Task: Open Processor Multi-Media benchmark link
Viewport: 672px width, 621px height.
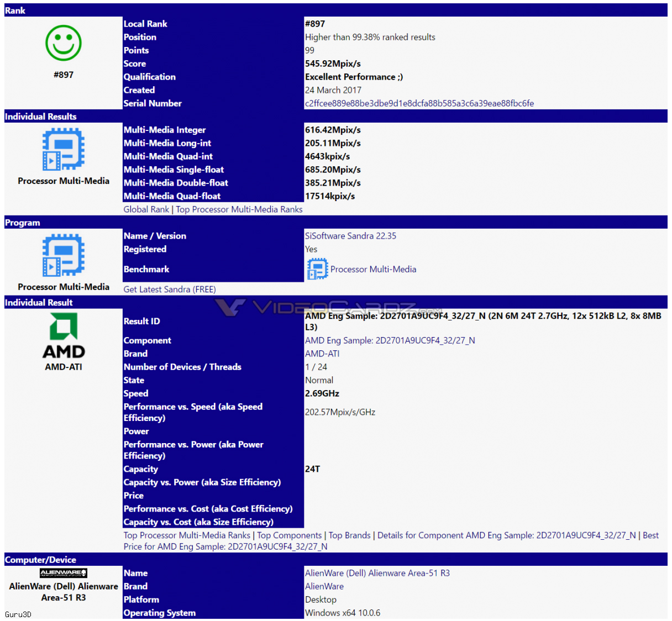Action: 374,269
